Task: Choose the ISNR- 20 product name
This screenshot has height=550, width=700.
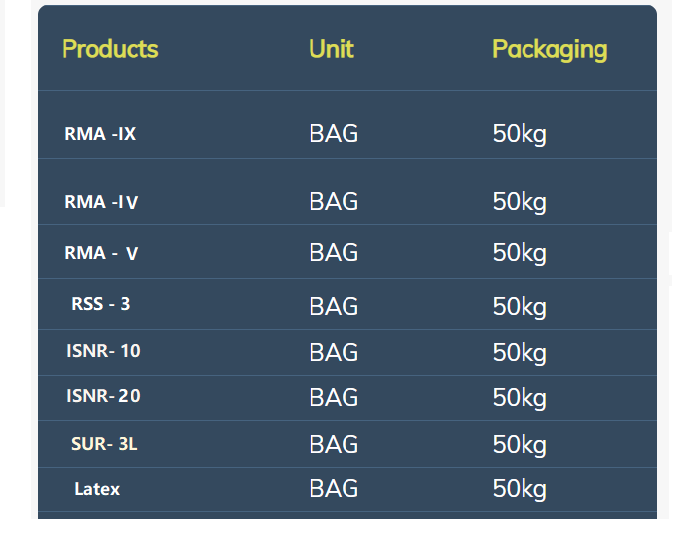Action: click(x=103, y=396)
